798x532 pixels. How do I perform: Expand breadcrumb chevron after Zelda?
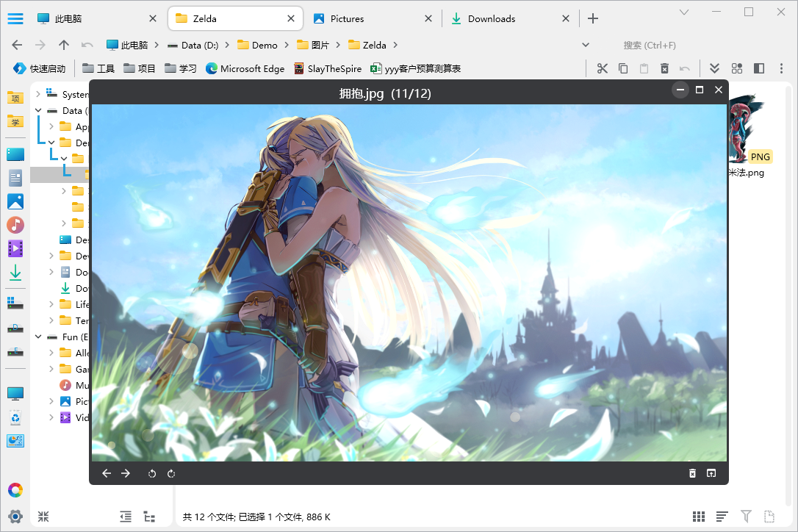[395, 45]
